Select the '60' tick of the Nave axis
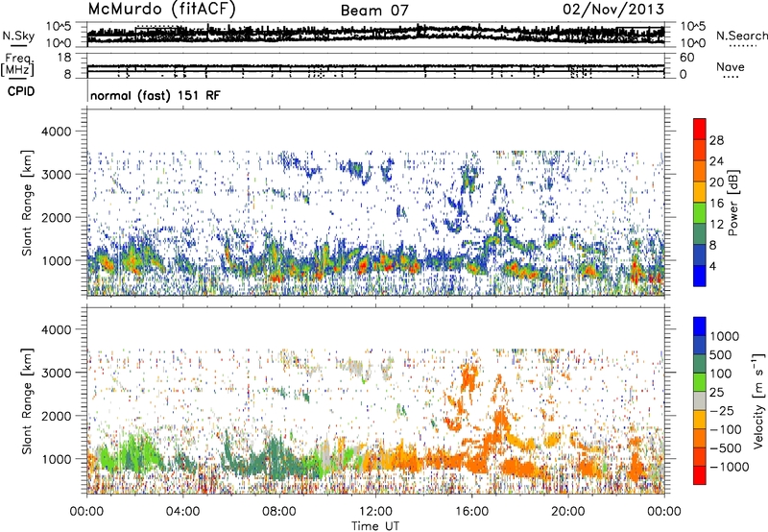768x532 pixels. tap(686, 58)
